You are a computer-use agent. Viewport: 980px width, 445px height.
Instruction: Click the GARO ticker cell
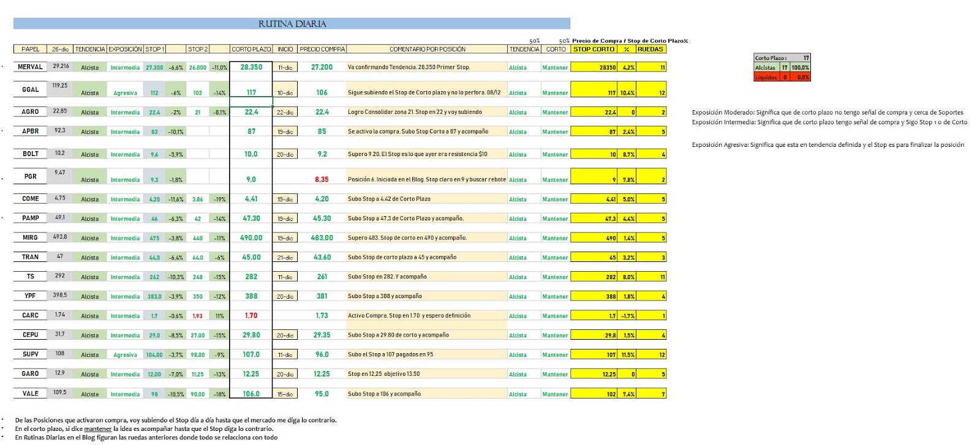(30, 373)
